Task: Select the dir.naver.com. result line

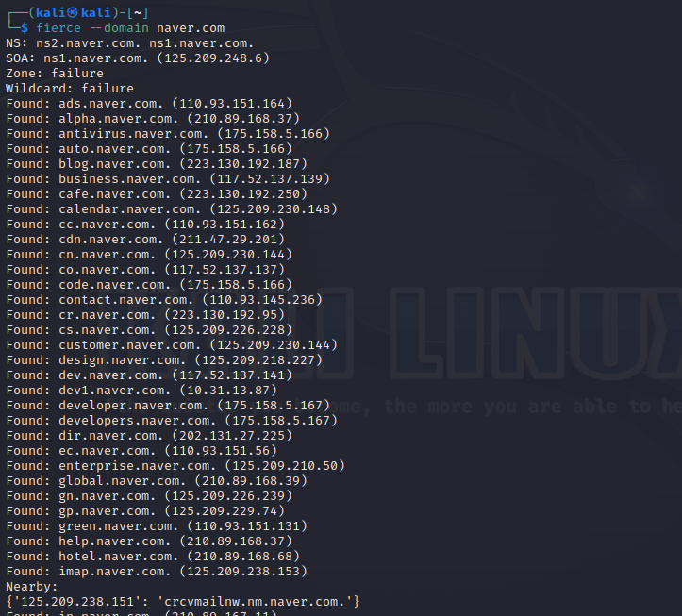Action: coord(149,436)
